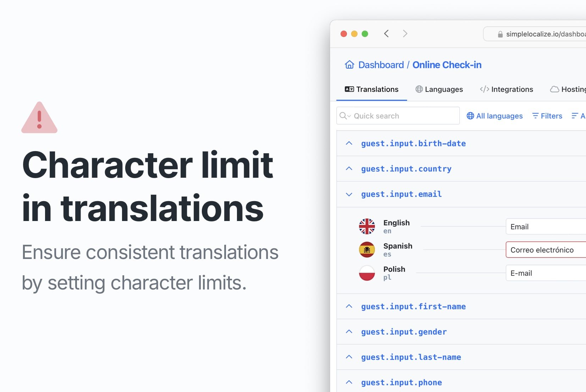Click the guest.input.country key

(x=407, y=169)
